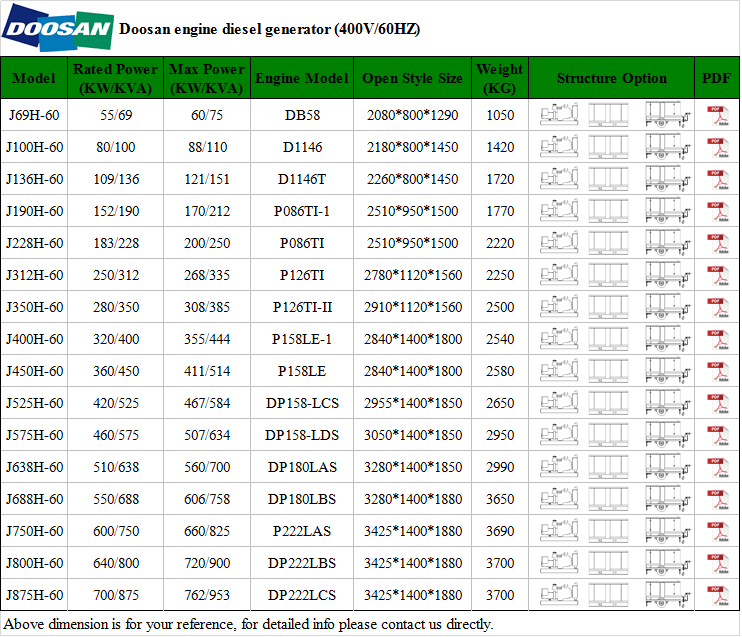Open the PDF icon for J400H-60
The width and height of the screenshot is (742, 637).
click(x=718, y=339)
